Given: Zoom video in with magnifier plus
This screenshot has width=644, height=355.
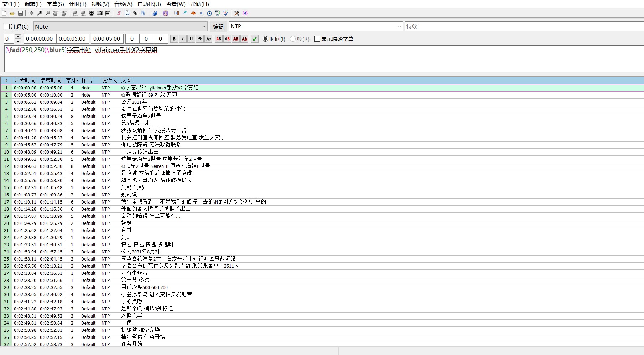Looking at the screenshot, I should [x=40, y=13].
